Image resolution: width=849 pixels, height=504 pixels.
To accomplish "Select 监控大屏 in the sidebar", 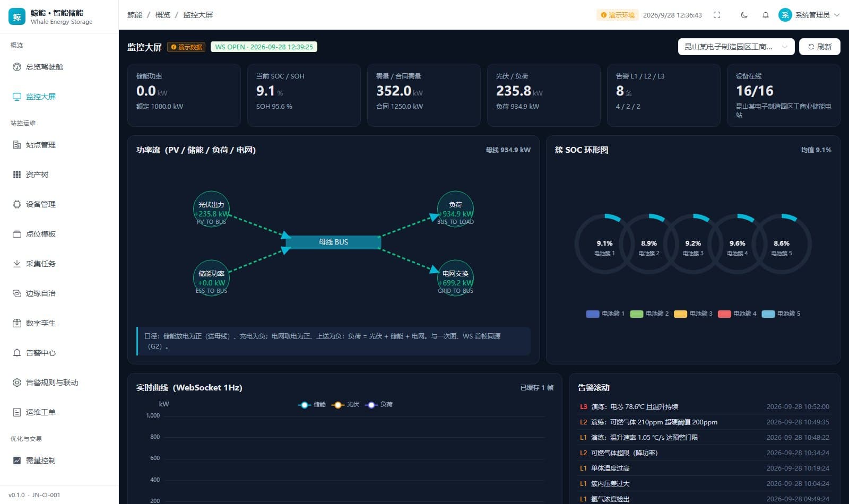I will coord(59,97).
